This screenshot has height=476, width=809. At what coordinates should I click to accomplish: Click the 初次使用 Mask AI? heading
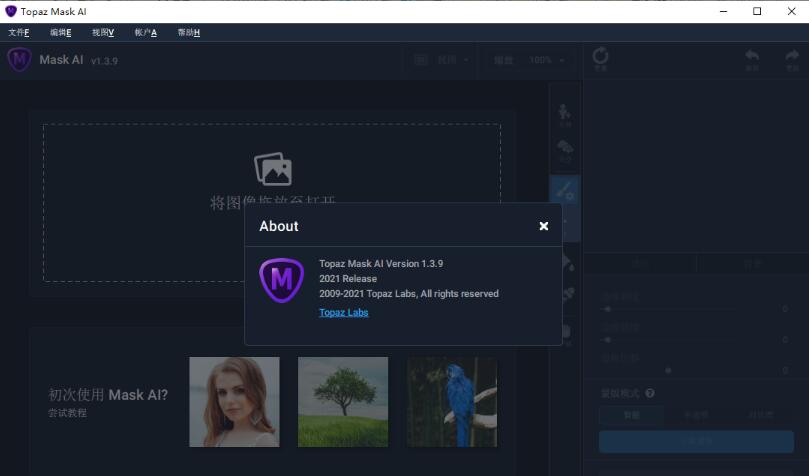coord(108,395)
